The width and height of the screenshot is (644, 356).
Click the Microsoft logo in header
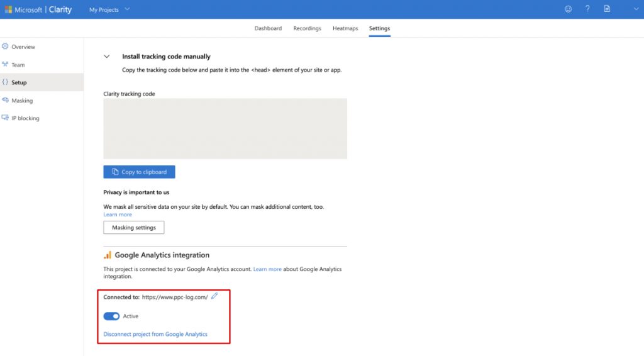click(8, 9)
